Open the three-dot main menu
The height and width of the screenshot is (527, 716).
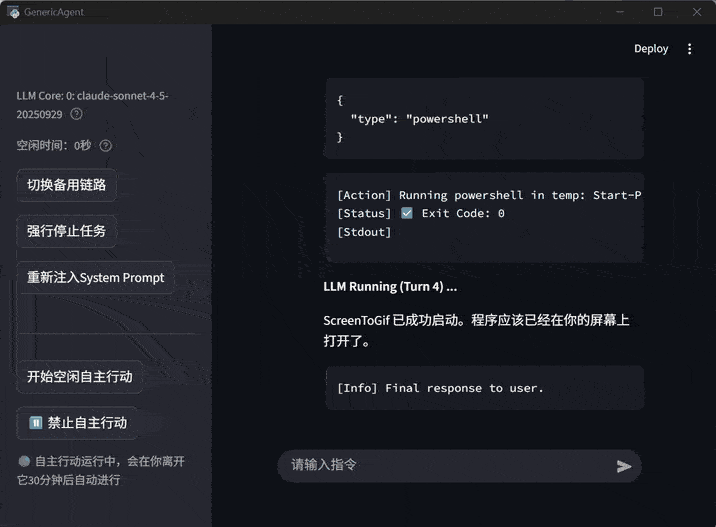[x=690, y=49]
